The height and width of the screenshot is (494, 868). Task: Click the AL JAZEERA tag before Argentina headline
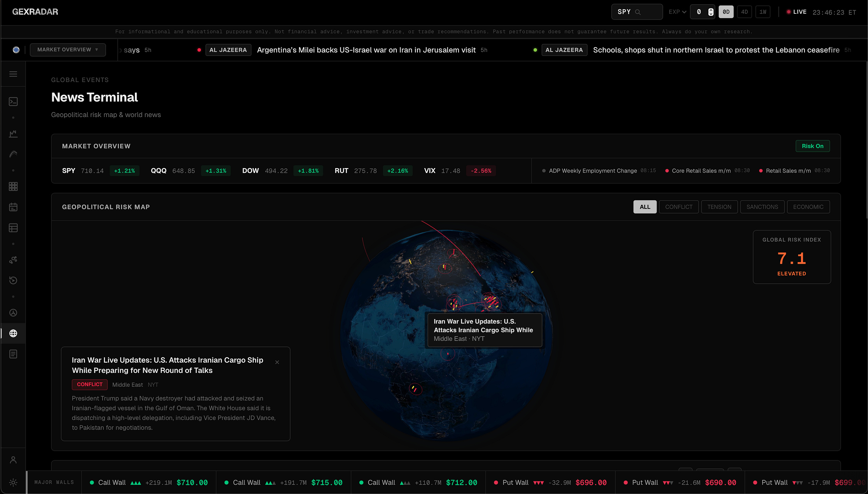click(228, 50)
